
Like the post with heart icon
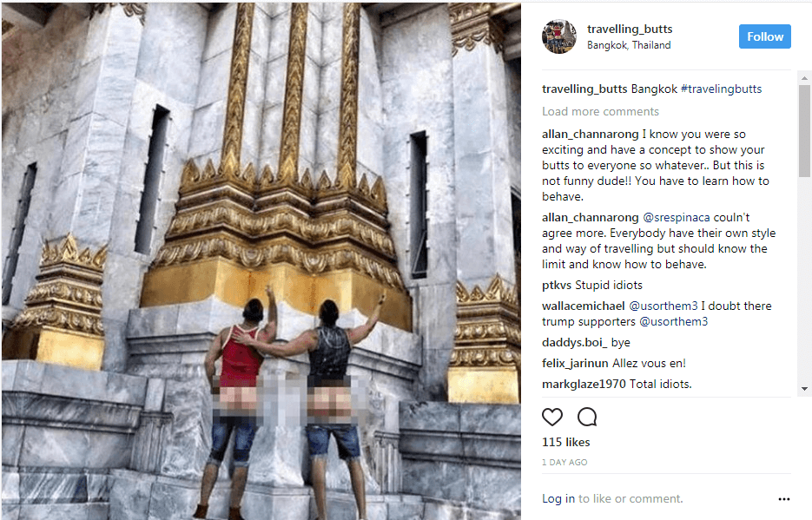pos(552,417)
